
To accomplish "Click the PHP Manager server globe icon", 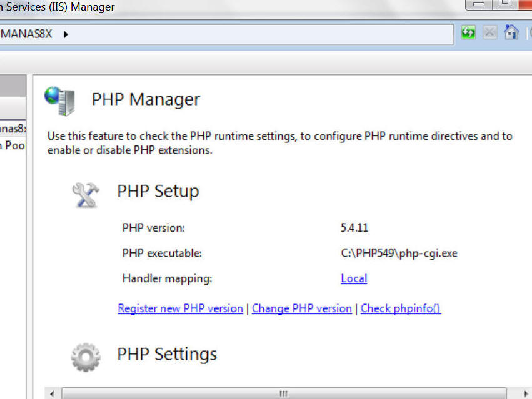I will [x=60, y=101].
